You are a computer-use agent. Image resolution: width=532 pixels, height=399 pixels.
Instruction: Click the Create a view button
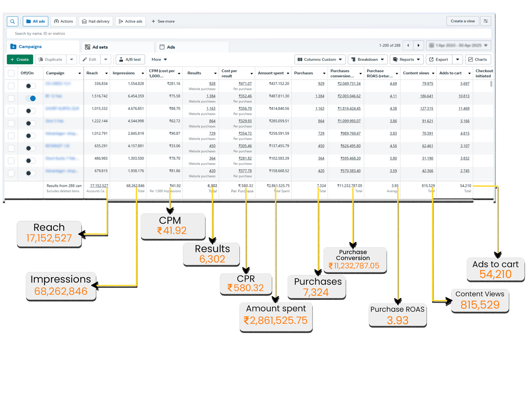click(x=462, y=21)
